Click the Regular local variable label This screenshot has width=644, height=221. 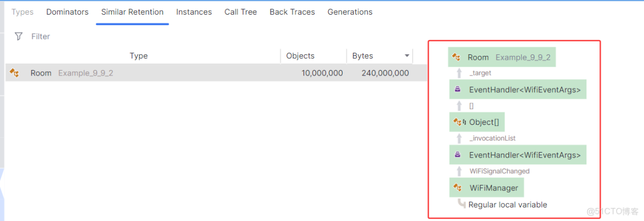[507, 205]
